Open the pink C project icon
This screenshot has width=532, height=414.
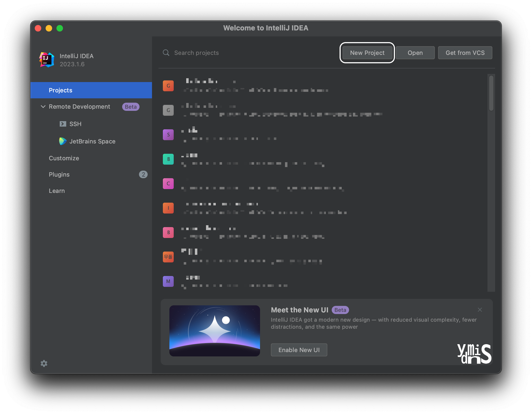pos(168,184)
